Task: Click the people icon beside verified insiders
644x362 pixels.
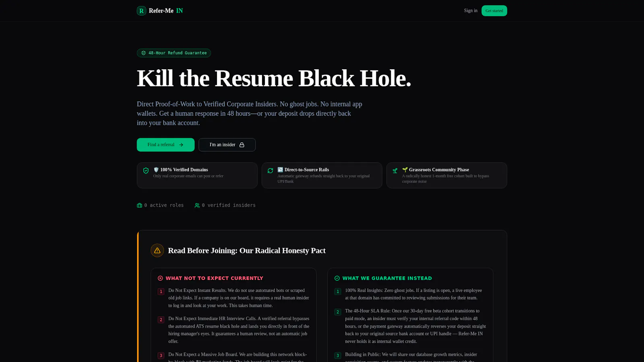Action: [197, 206]
